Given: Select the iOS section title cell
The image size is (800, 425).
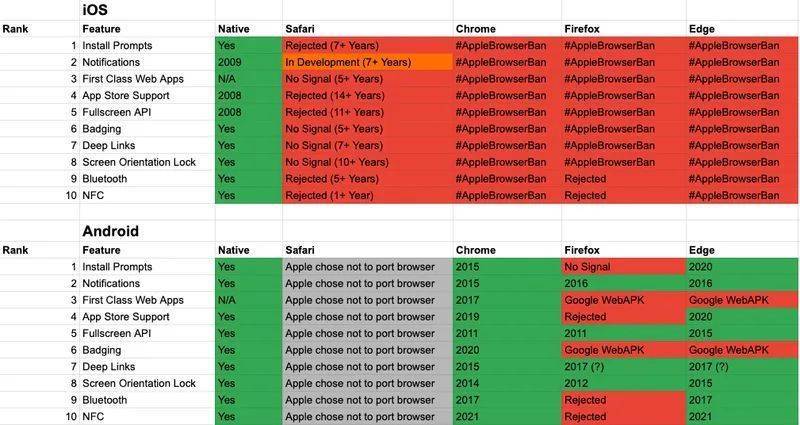Looking at the screenshot, I should coord(147,10).
